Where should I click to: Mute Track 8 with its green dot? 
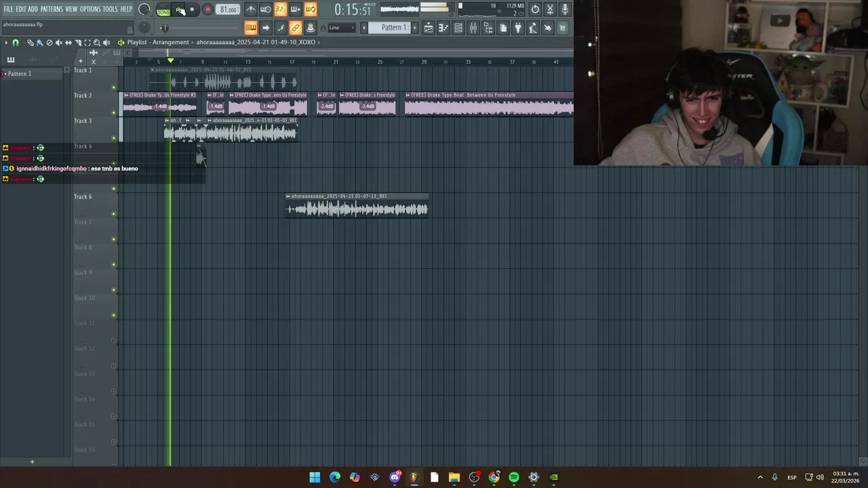click(x=113, y=265)
